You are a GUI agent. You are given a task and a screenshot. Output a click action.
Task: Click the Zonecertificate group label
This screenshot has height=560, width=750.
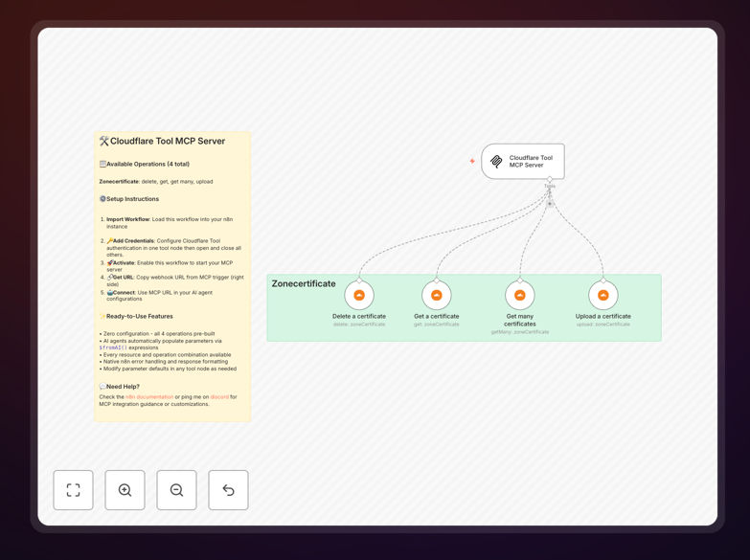tap(304, 283)
